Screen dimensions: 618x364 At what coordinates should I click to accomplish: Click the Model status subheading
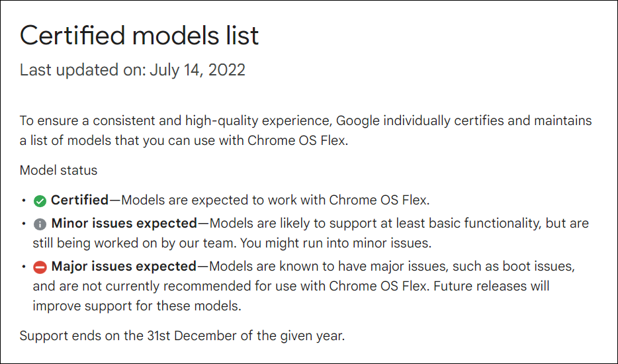pos(58,170)
